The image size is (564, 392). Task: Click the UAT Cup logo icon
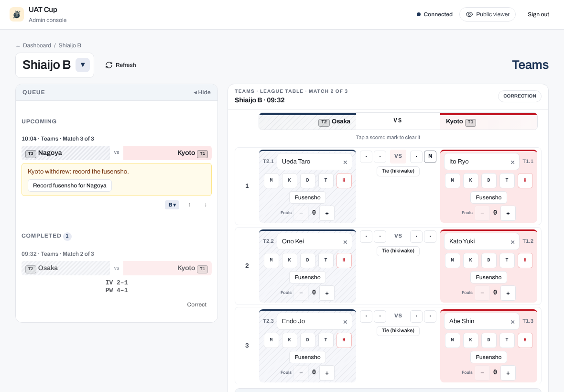pyautogui.click(x=17, y=14)
